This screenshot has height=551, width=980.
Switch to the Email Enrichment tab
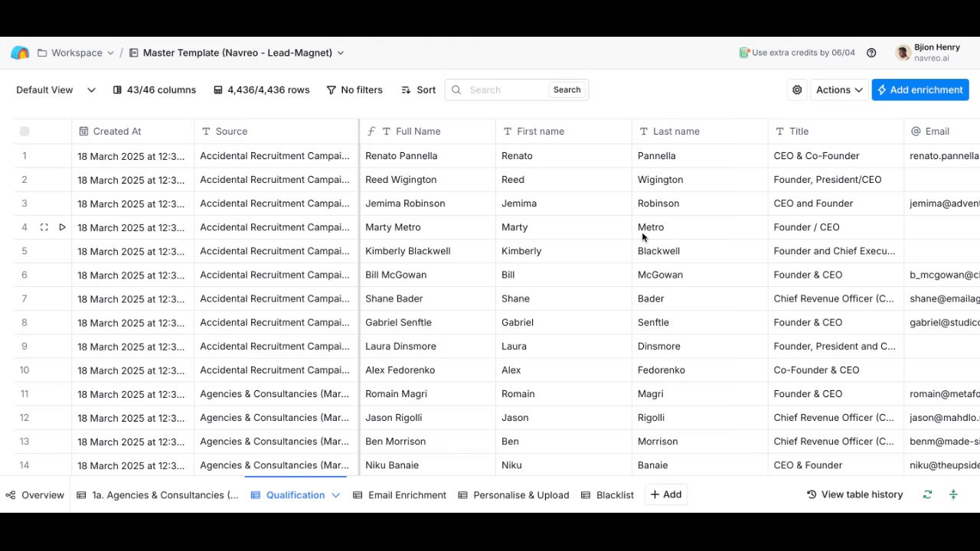tap(400, 495)
